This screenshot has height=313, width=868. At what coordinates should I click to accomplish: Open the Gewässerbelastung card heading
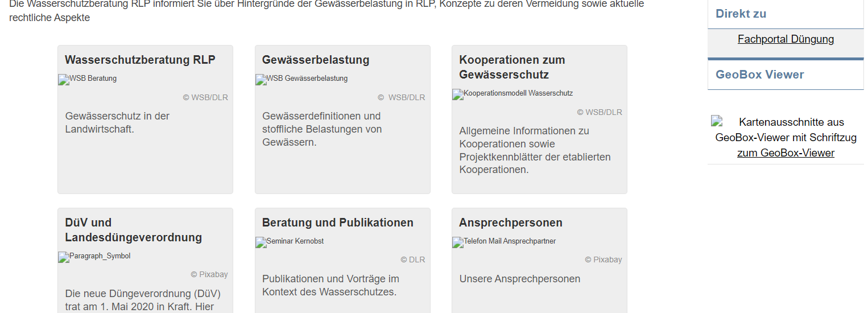pyautogui.click(x=316, y=60)
